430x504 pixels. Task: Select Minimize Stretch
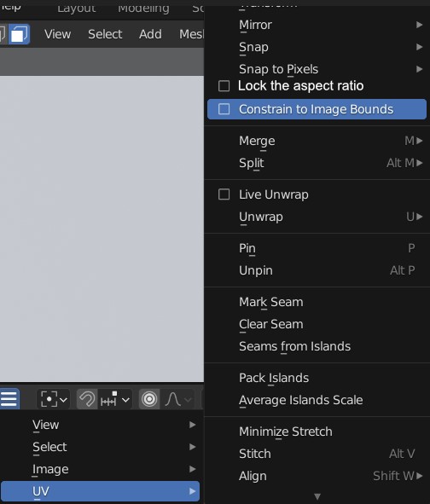click(317, 432)
